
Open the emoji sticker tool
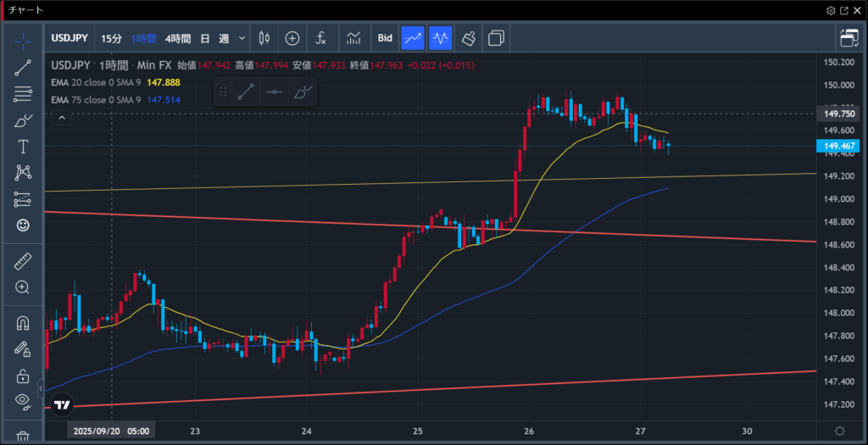pos(23,225)
